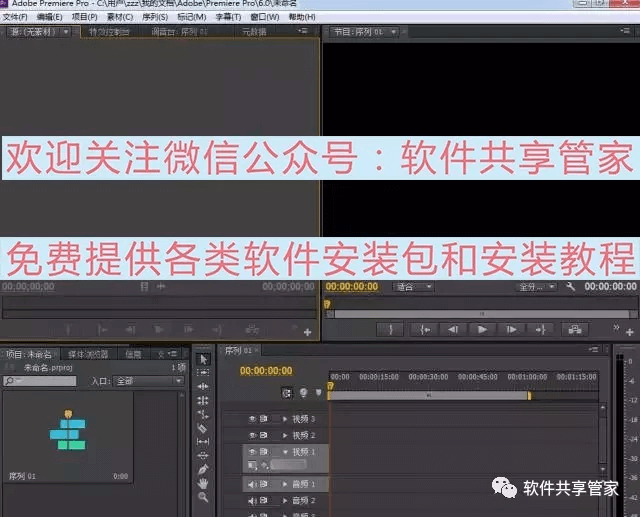
Task: Open 项目(P) menu
Action: click(84, 17)
